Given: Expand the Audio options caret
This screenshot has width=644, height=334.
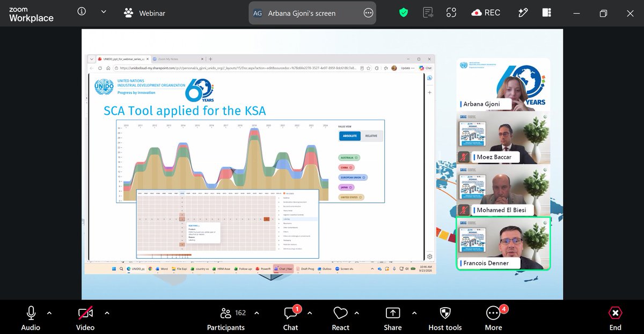Looking at the screenshot, I should coord(49,313).
